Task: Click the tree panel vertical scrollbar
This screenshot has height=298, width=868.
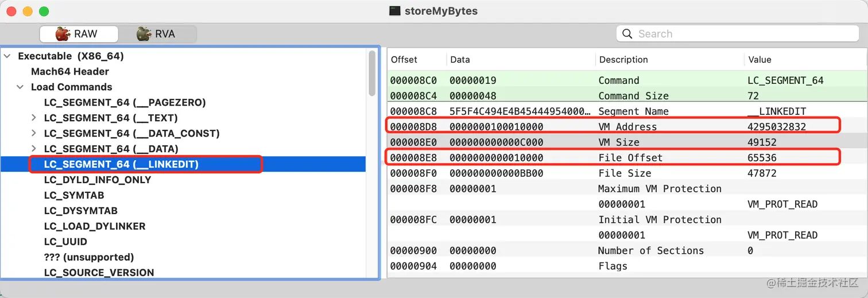Action: point(372,73)
